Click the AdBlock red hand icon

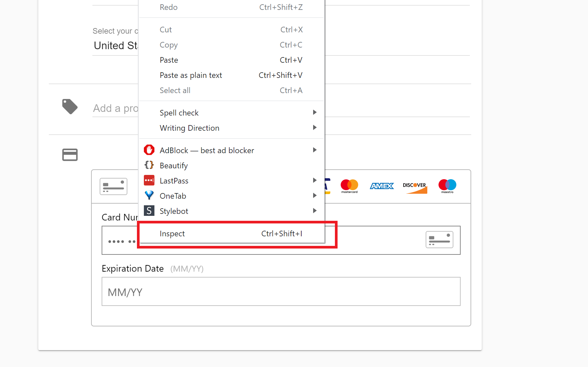[149, 150]
